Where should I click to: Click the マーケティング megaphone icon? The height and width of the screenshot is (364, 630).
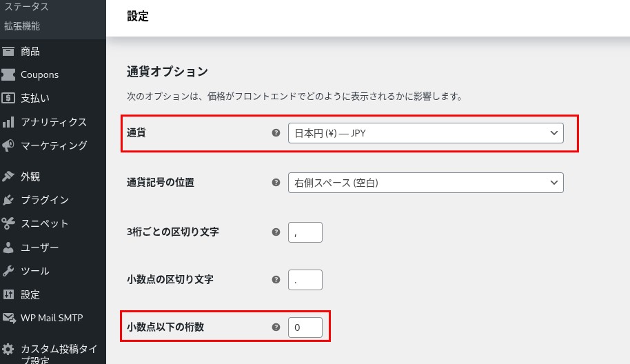[9, 145]
